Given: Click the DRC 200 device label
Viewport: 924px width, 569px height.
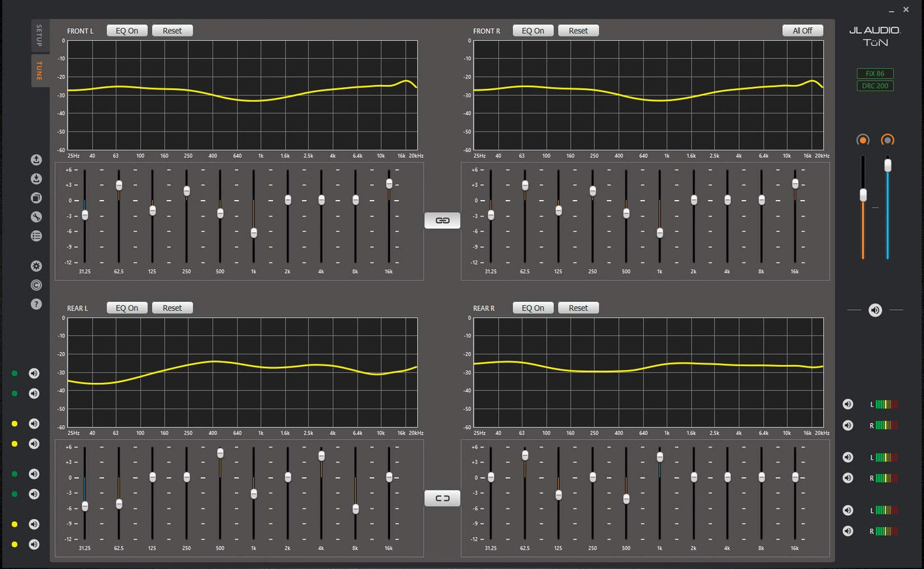Looking at the screenshot, I should coord(875,86).
